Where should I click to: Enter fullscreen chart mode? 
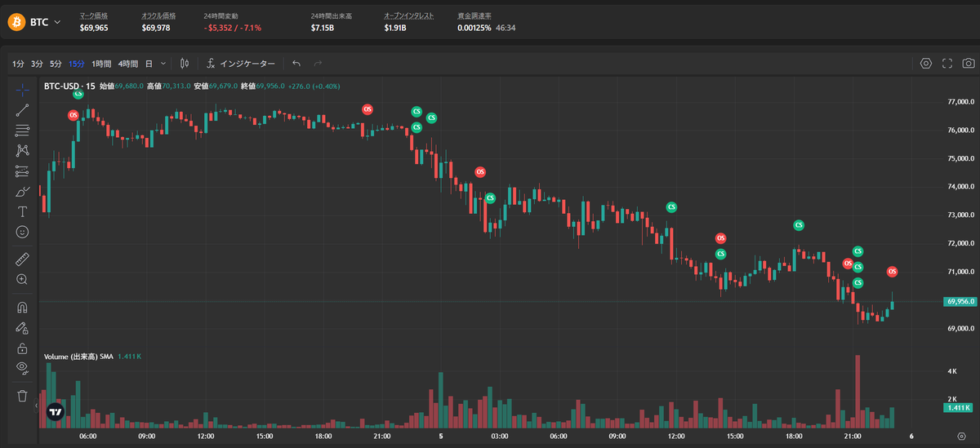point(947,63)
